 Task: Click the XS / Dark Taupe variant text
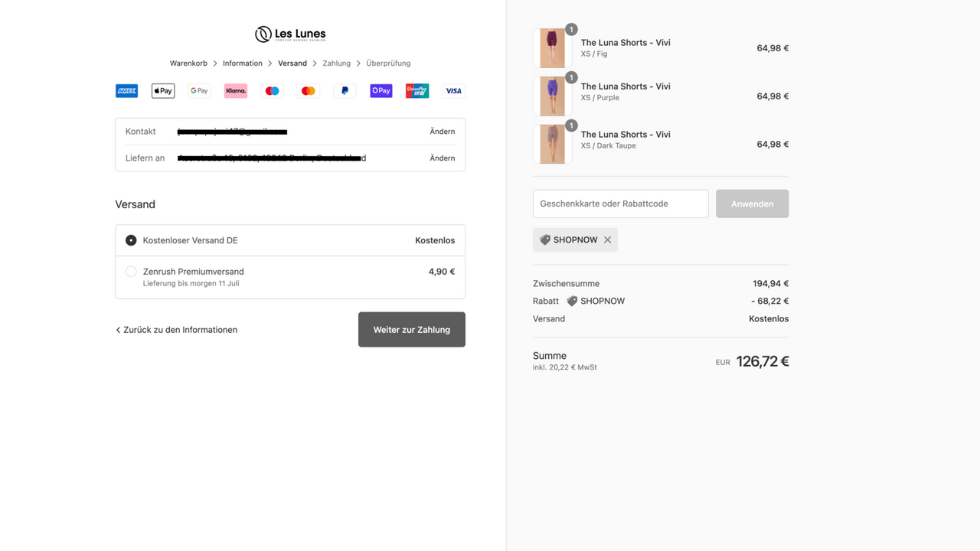(x=609, y=145)
